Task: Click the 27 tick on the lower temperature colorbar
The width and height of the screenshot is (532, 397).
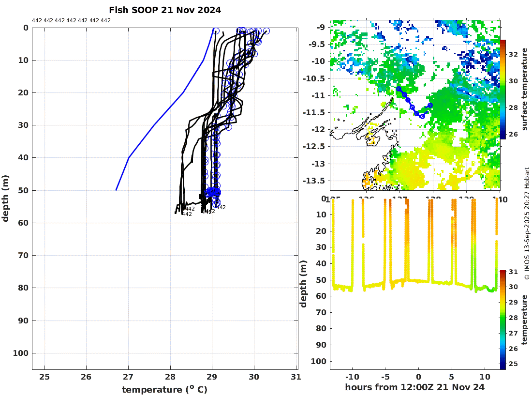Action: click(513, 333)
